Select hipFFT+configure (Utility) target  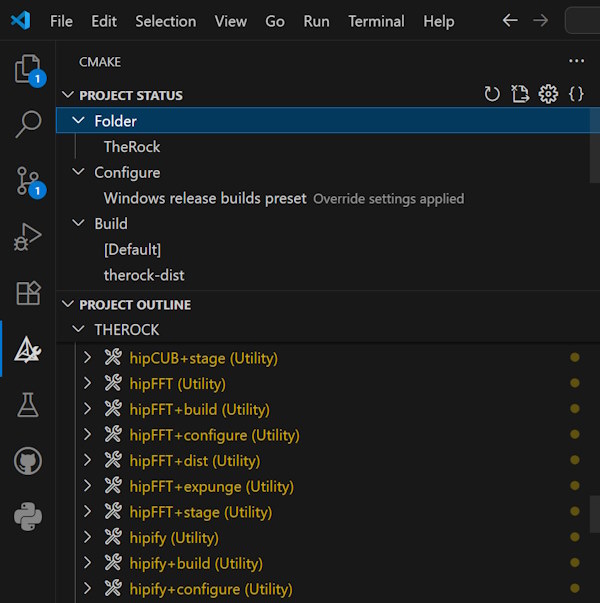pos(215,435)
